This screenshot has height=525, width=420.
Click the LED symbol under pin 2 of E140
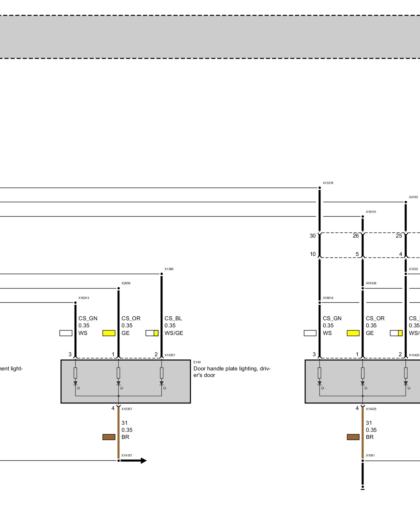pos(162,385)
